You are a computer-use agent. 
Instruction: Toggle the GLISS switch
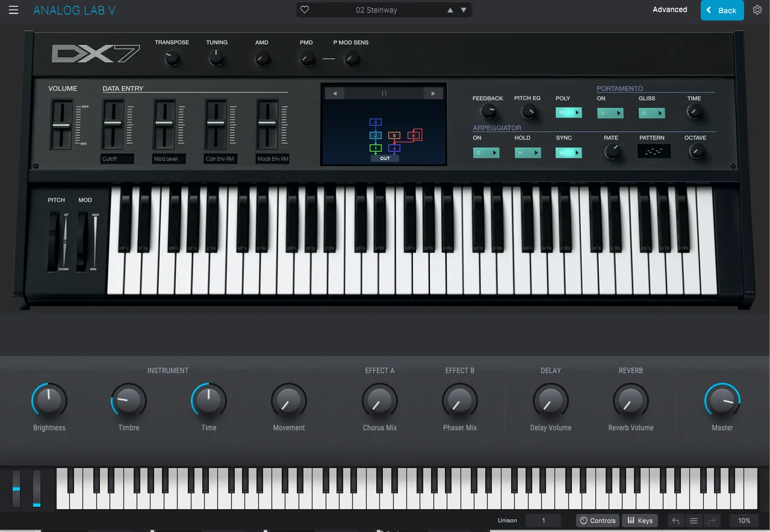tap(652, 113)
